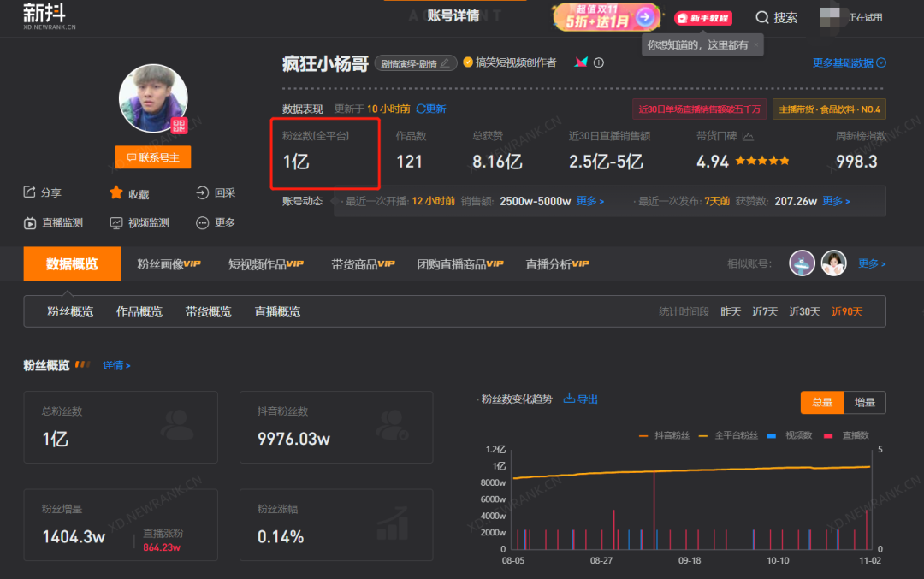The image size is (924, 579).
Task: Open the 带货概览 sub-tab
Action: coord(208,311)
